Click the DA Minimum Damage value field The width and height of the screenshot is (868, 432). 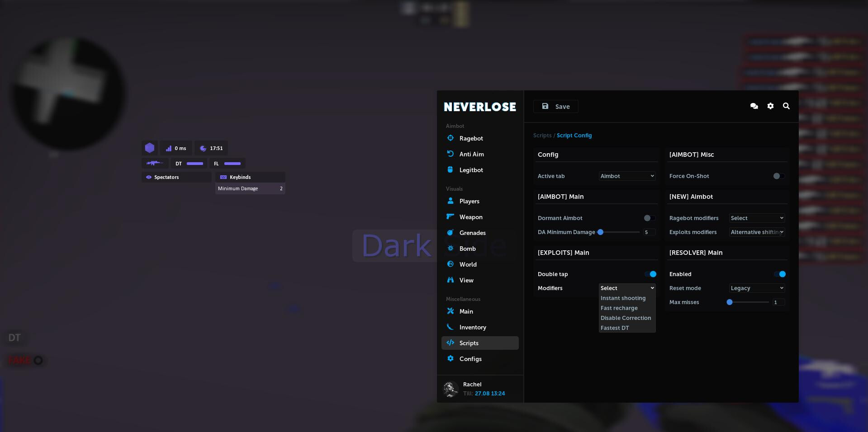[649, 232]
